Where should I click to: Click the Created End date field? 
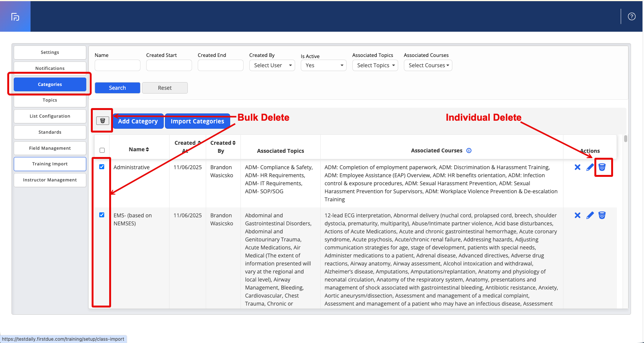(221, 65)
